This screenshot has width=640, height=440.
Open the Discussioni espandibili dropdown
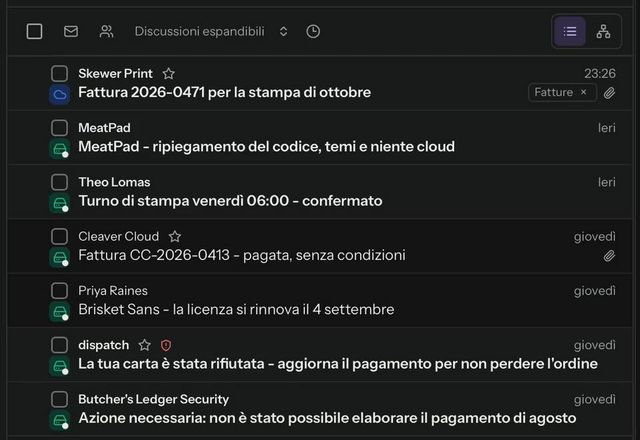click(211, 31)
